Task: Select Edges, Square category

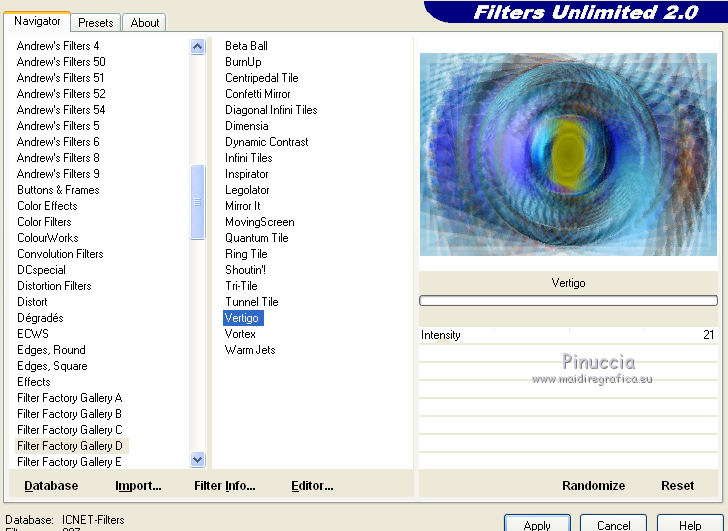Action: pyautogui.click(x=52, y=366)
